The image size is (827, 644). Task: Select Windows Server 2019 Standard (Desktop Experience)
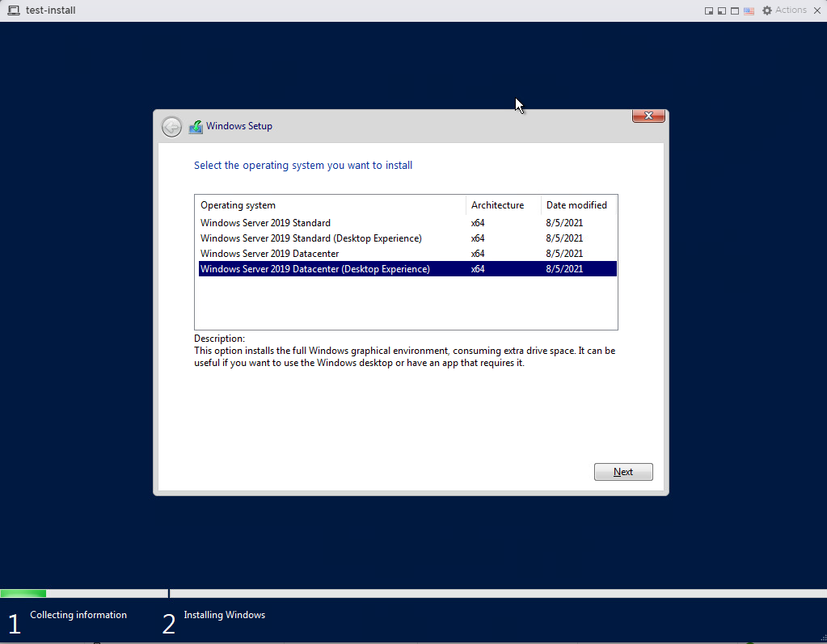point(407,238)
